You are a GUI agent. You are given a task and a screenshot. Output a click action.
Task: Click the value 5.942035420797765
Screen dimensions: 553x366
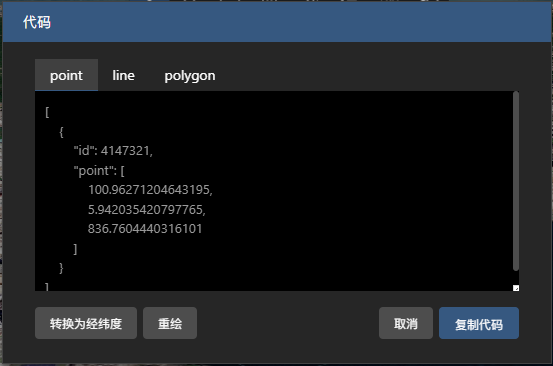pos(146,210)
